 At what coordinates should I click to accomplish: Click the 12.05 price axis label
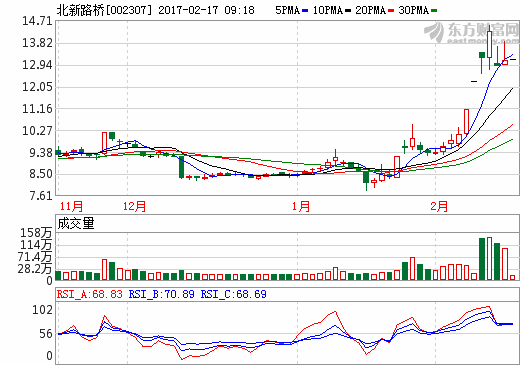(x=37, y=87)
